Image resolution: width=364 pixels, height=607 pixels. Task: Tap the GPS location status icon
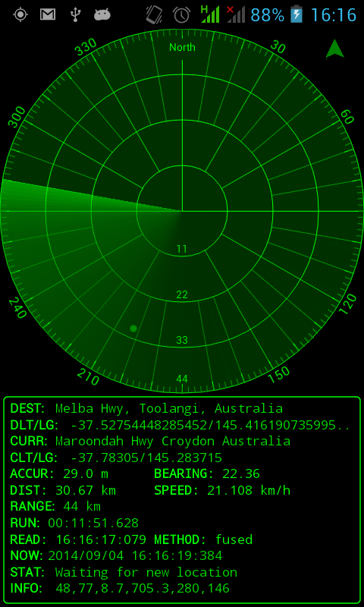tap(20, 14)
